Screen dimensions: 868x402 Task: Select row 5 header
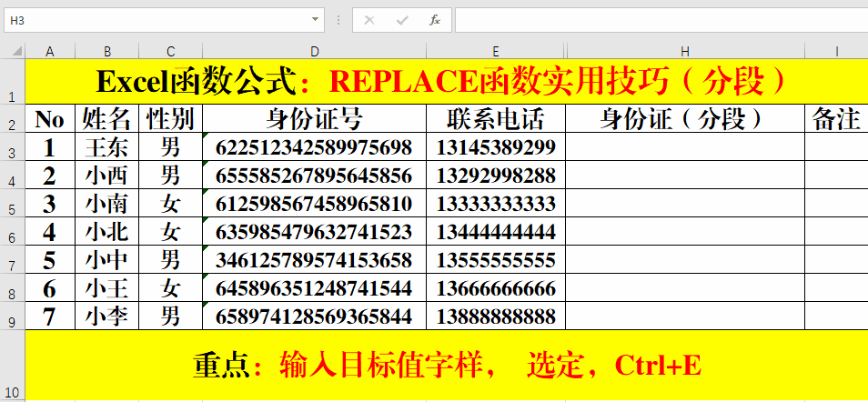pos(13,203)
